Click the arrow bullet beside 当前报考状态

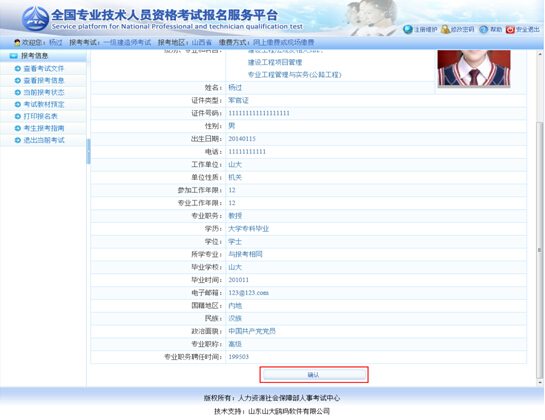(18, 92)
